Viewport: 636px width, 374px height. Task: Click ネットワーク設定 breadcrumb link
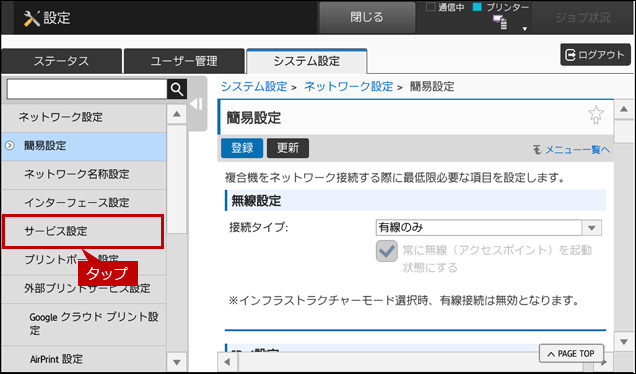tap(348, 86)
